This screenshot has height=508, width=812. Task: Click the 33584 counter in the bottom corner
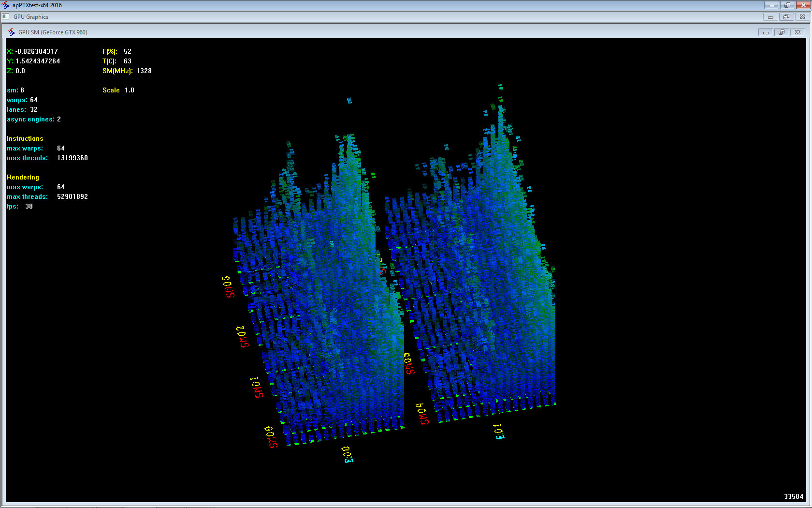coord(793,496)
